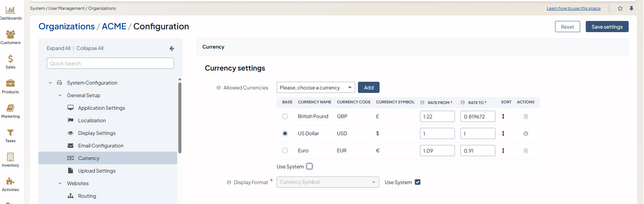Click the Sales dollar icon
644x204 pixels.
pyautogui.click(x=10, y=59)
